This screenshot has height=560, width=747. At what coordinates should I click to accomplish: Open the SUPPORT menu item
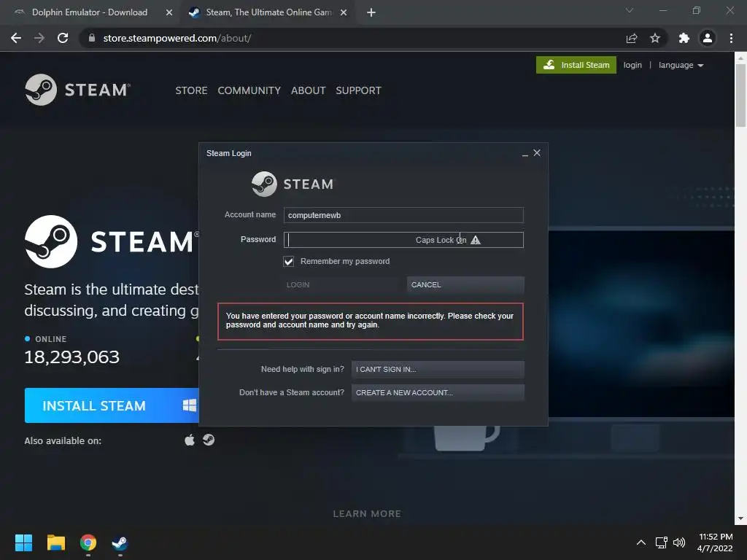pyautogui.click(x=358, y=90)
